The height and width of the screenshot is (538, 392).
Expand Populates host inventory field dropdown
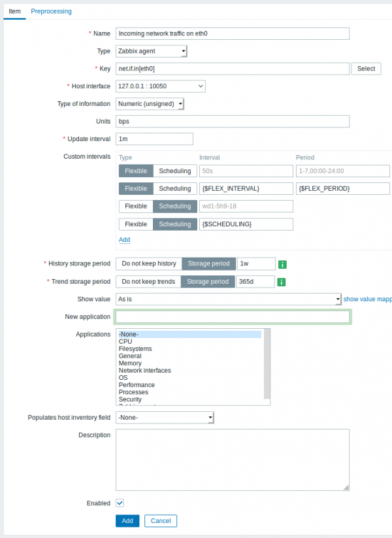[x=165, y=417]
